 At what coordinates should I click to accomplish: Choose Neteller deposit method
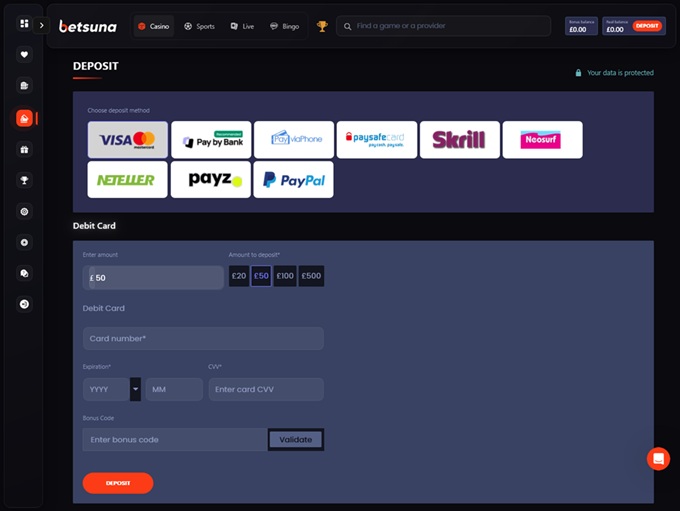coord(128,180)
